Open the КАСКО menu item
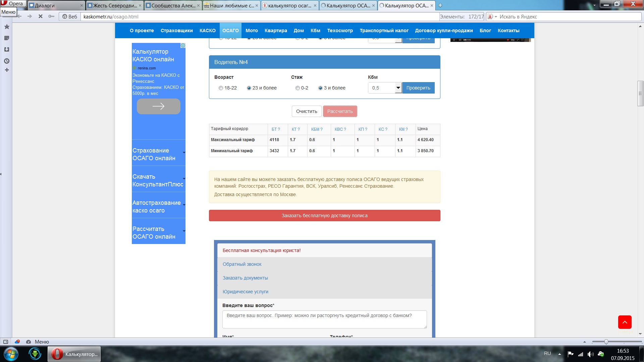 [207, 31]
